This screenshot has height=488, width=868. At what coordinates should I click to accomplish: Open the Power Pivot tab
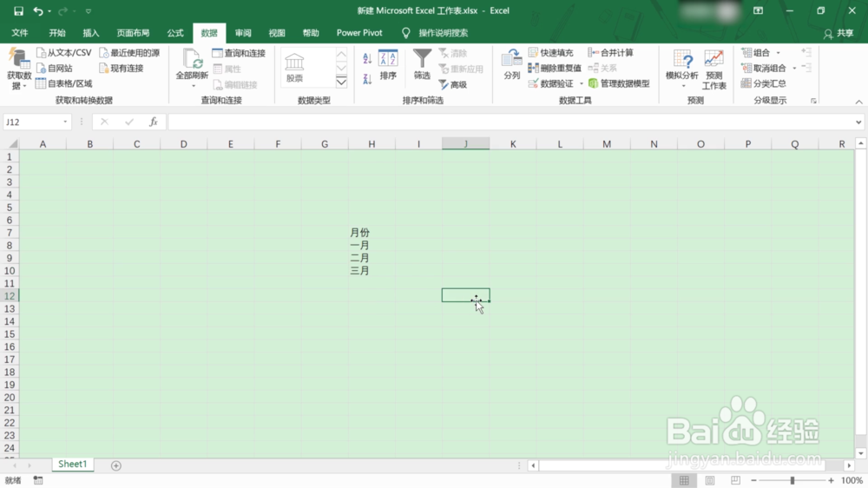(x=359, y=33)
